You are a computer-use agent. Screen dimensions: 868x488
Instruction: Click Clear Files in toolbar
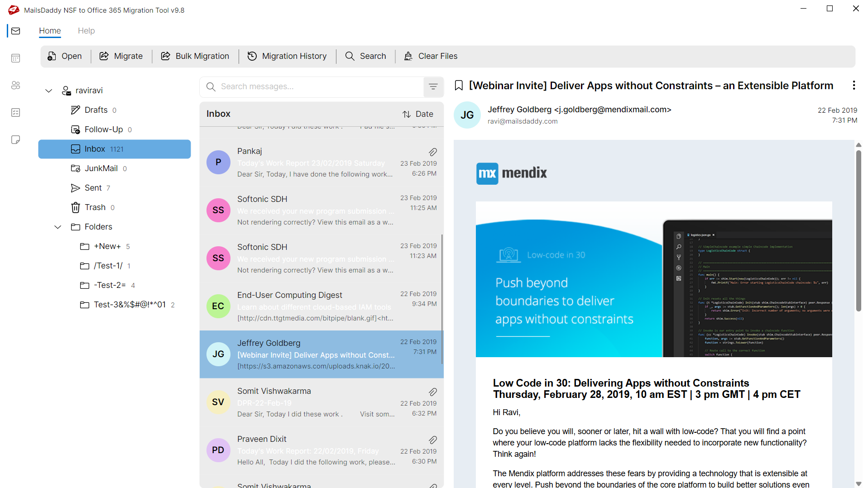coord(431,56)
